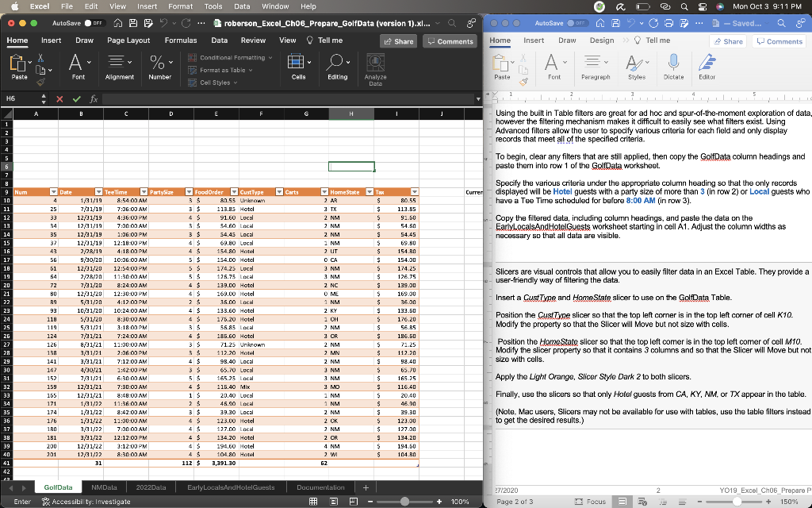Click the Share button in Excel
812x508 pixels.
pyautogui.click(x=398, y=41)
